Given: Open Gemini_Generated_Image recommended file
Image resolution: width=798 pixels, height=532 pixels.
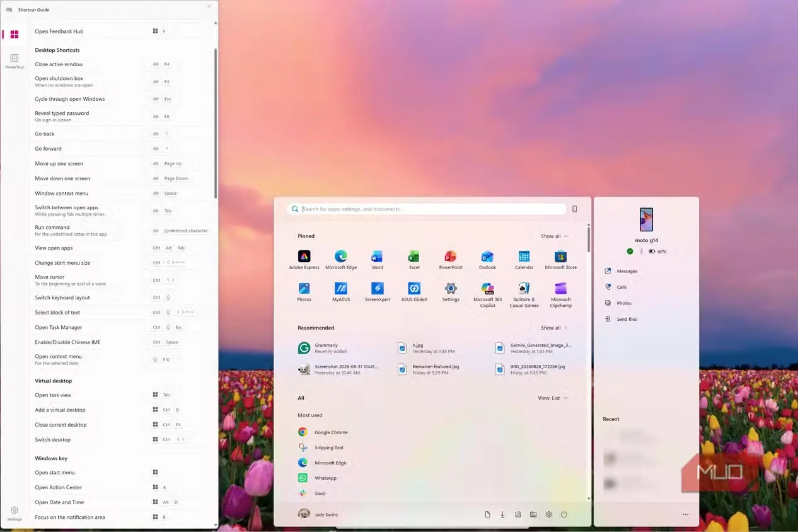Looking at the screenshot, I should coord(534,348).
